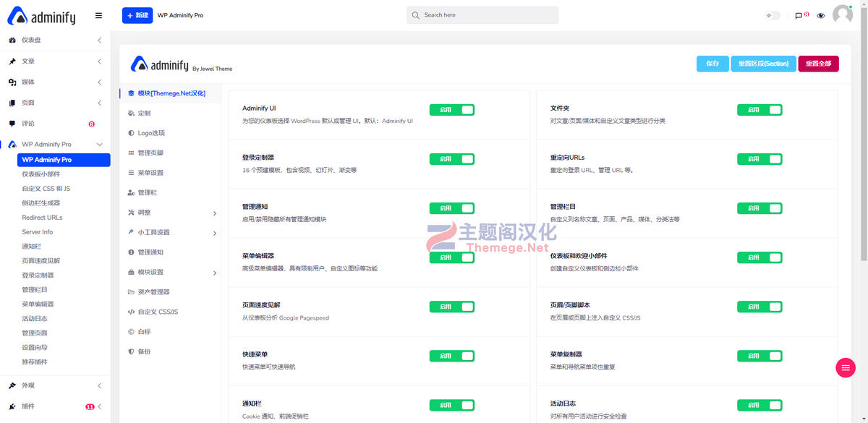Click the 资产管理器 folder icon

pos(131,292)
